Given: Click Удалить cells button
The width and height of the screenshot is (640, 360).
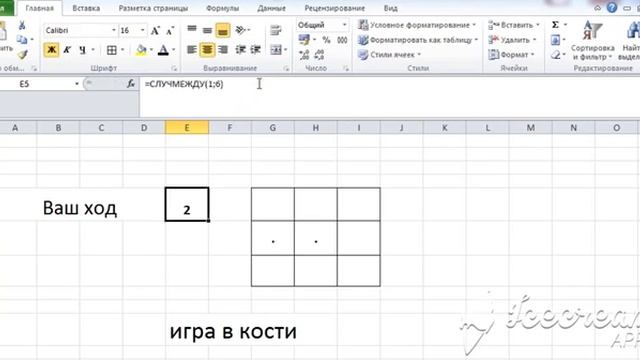Looking at the screenshot, I should click(512, 40).
